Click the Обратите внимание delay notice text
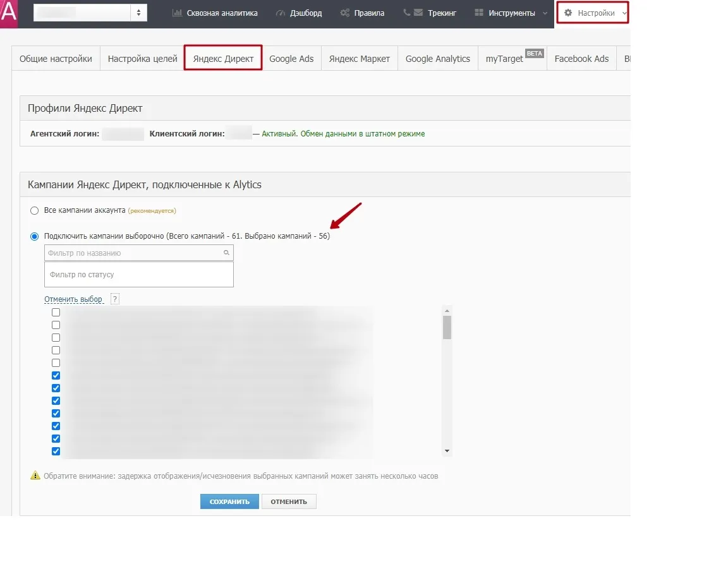Image resolution: width=728 pixels, height=576 pixels. click(x=241, y=476)
